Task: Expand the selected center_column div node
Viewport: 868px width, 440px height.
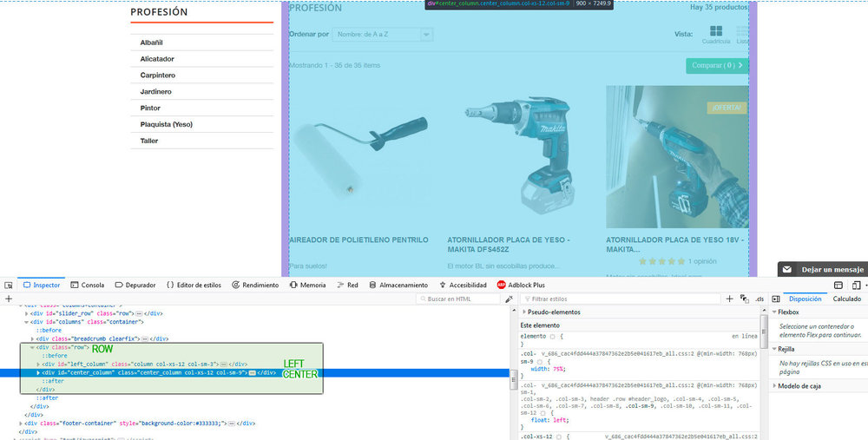Action: (38, 373)
